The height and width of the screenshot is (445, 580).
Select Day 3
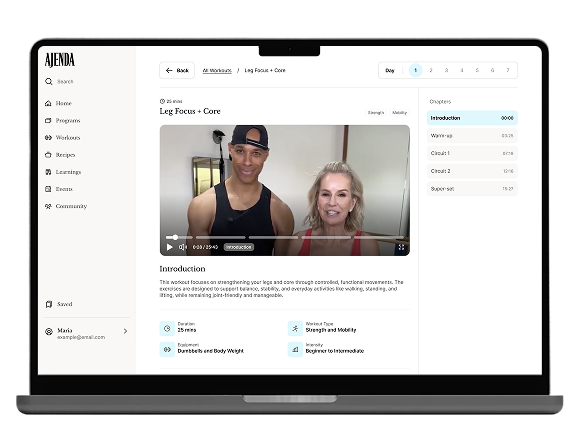(446, 70)
